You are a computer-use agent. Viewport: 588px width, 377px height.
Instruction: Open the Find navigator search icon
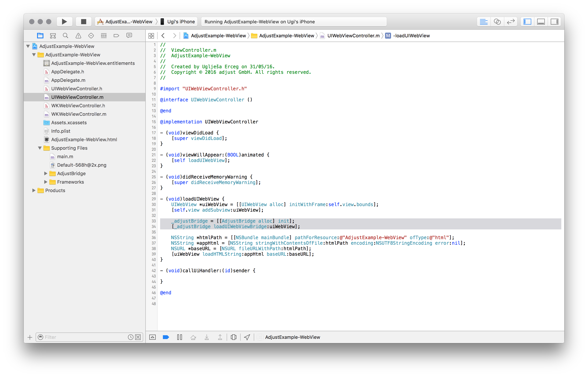[x=65, y=36]
